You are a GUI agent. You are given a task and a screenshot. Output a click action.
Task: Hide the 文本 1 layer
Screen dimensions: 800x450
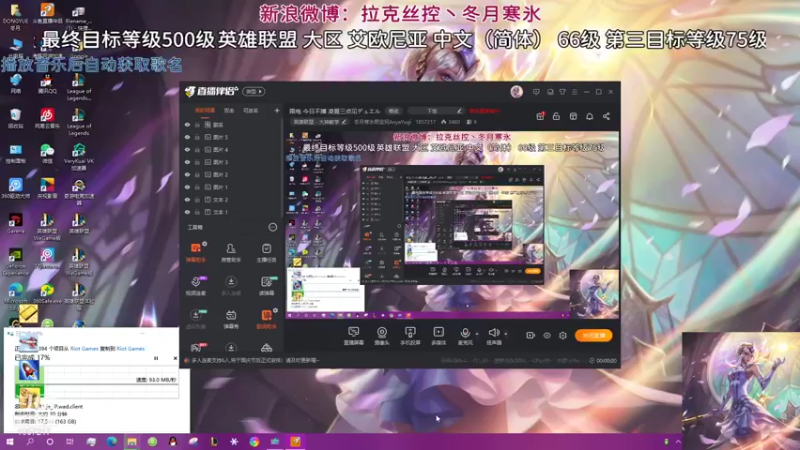click(x=187, y=212)
